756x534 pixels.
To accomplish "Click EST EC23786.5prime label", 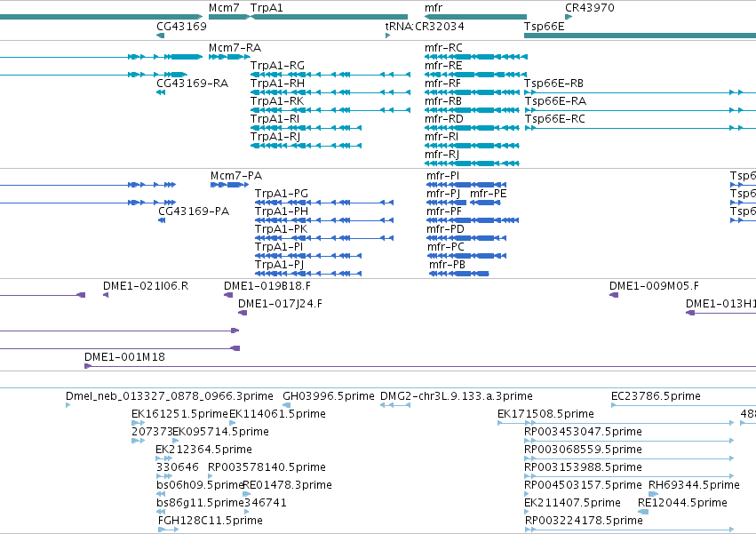I will tap(656, 396).
